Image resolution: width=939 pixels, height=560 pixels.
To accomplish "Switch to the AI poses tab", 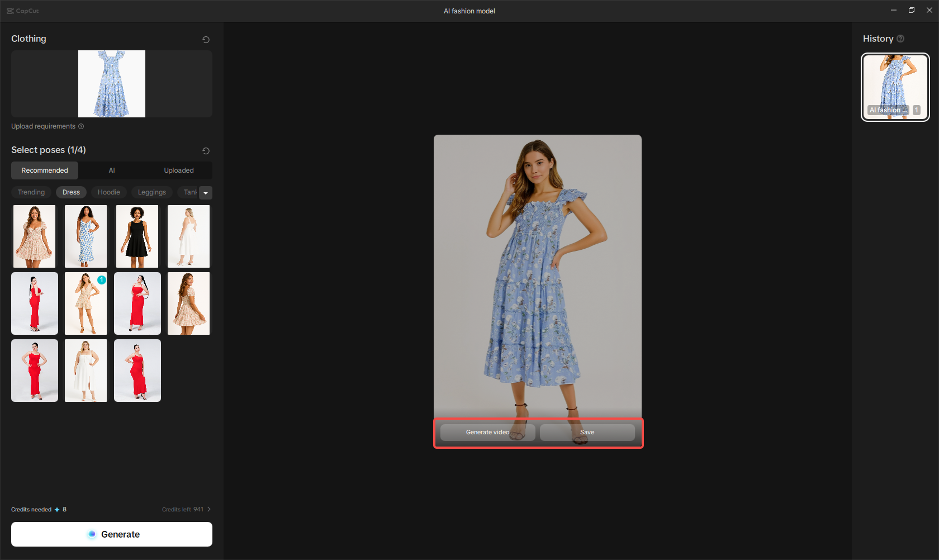I will pyautogui.click(x=112, y=170).
